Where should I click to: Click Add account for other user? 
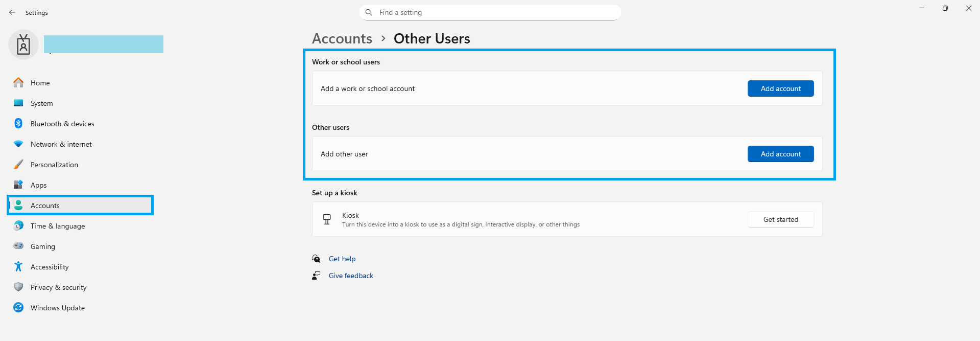pos(780,154)
